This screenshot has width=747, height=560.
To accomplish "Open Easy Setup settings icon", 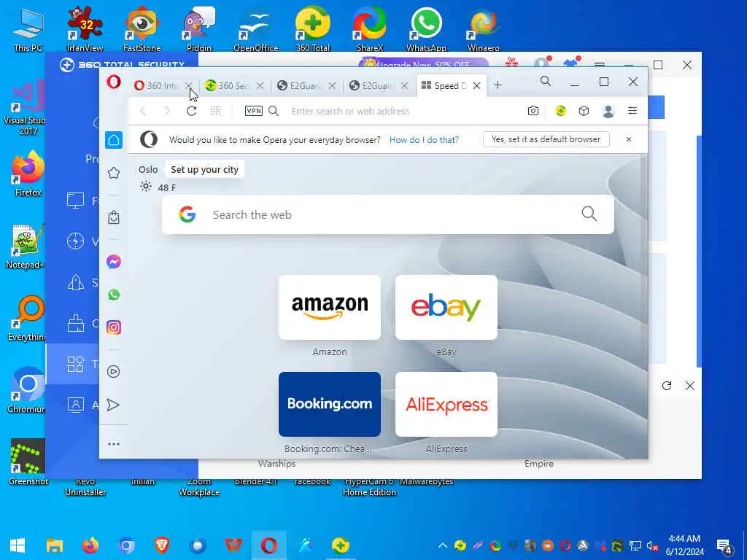I will tap(632, 111).
